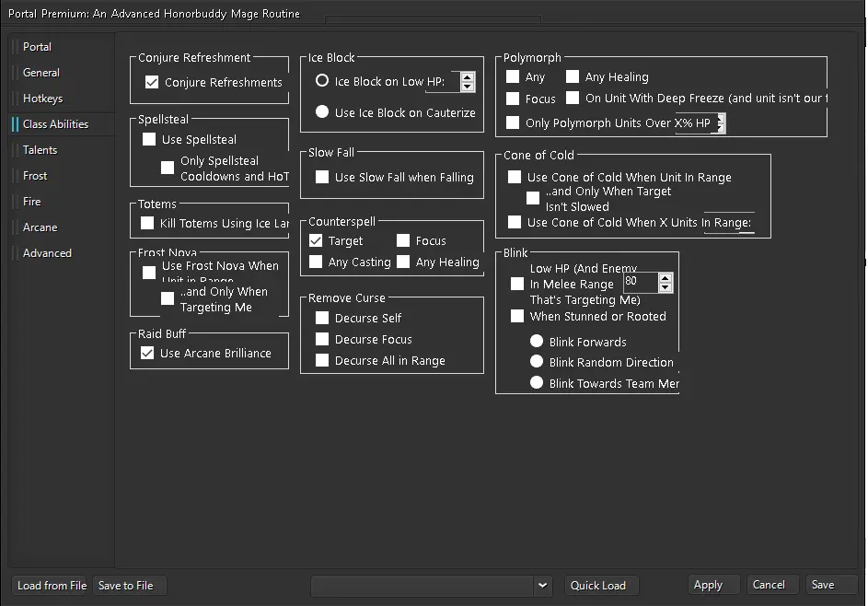Viewport: 868px width, 606px height.
Task: Cancel the settings dialog
Action: (773, 585)
